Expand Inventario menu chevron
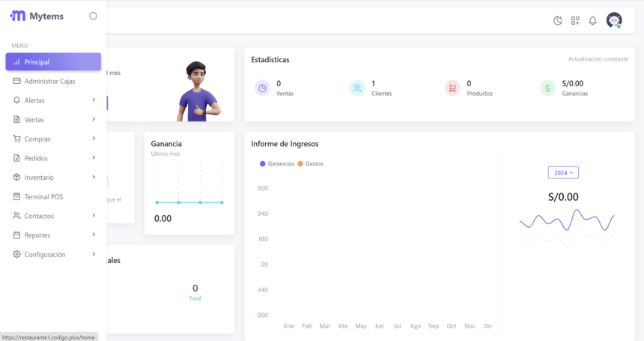The image size is (644, 341). (x=94, y=177)
